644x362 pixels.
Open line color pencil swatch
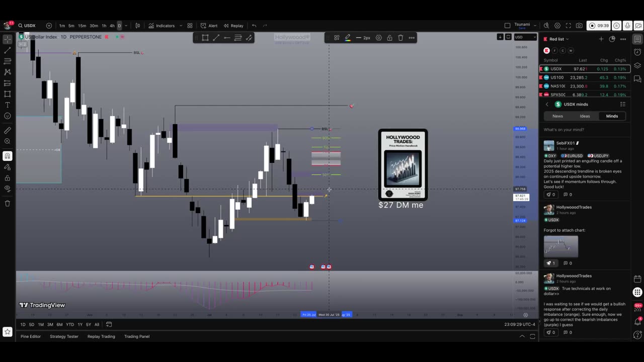[x=348, y=38]
